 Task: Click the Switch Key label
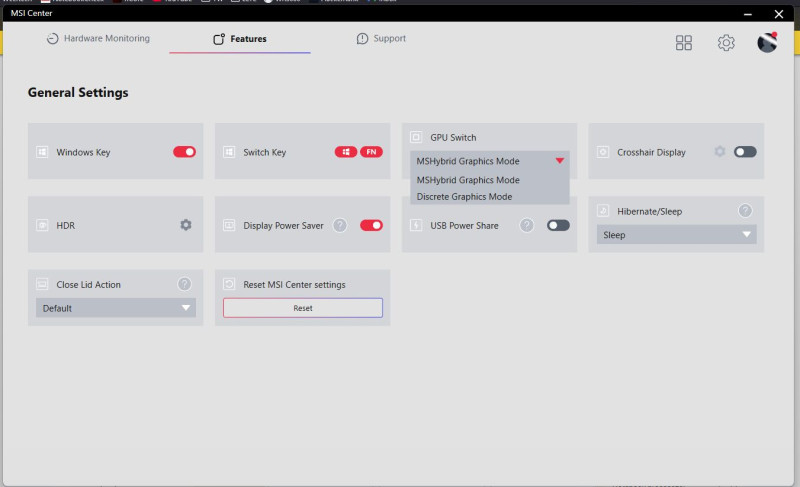pos(264,152)
